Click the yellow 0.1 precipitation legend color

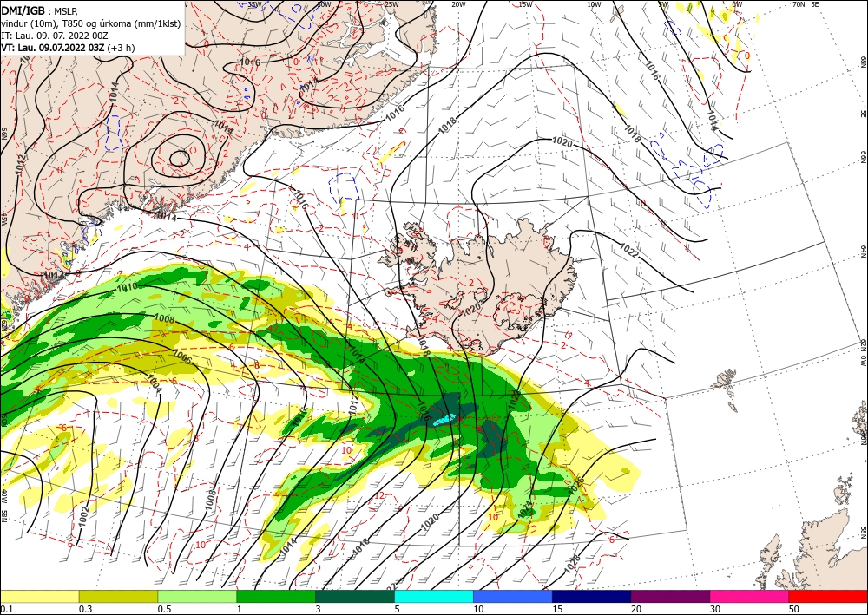coord(39,596)
